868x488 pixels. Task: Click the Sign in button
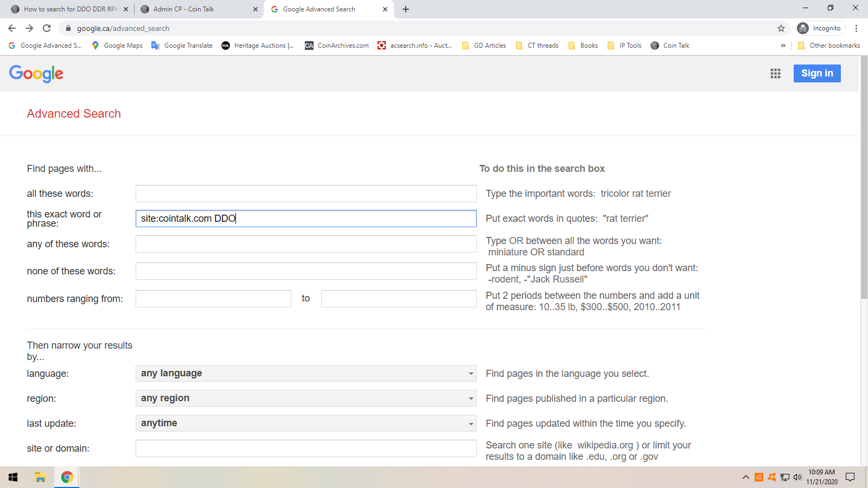[817, 73]
